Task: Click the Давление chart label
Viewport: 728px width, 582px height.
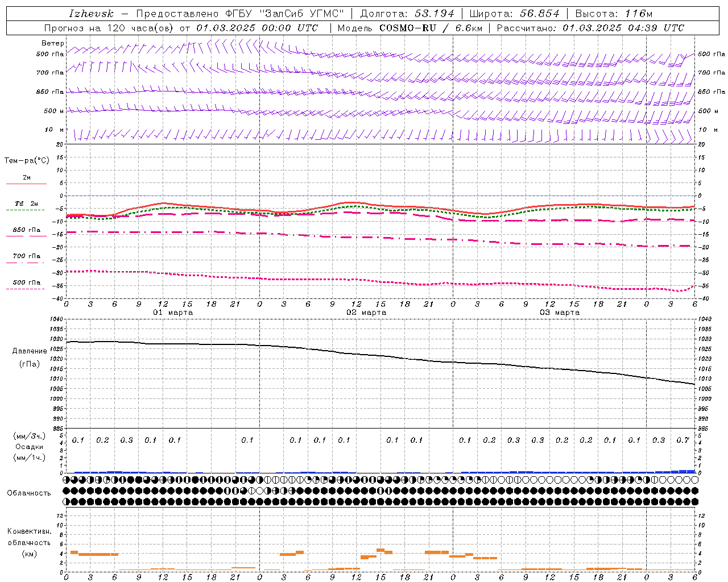Action: [30, 351]
